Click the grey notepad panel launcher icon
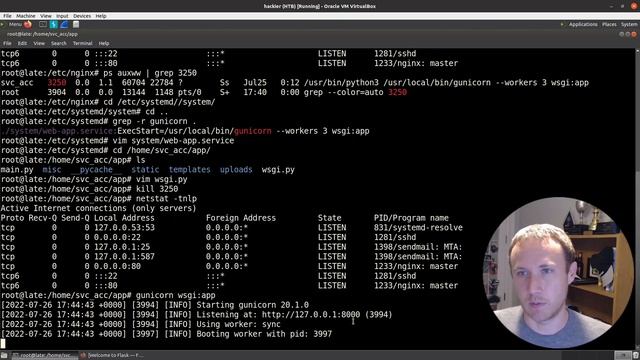Screen dimensions: 640x360 [x=76, y=24]
